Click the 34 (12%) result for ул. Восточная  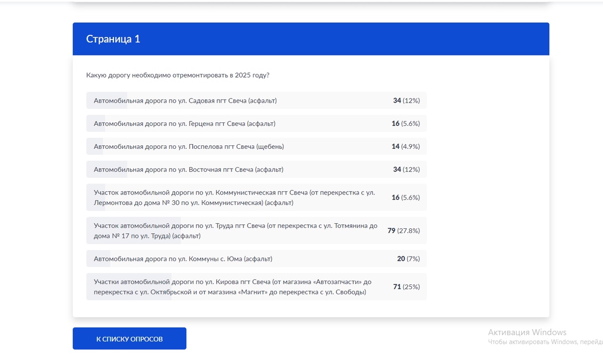click(407, 170)
